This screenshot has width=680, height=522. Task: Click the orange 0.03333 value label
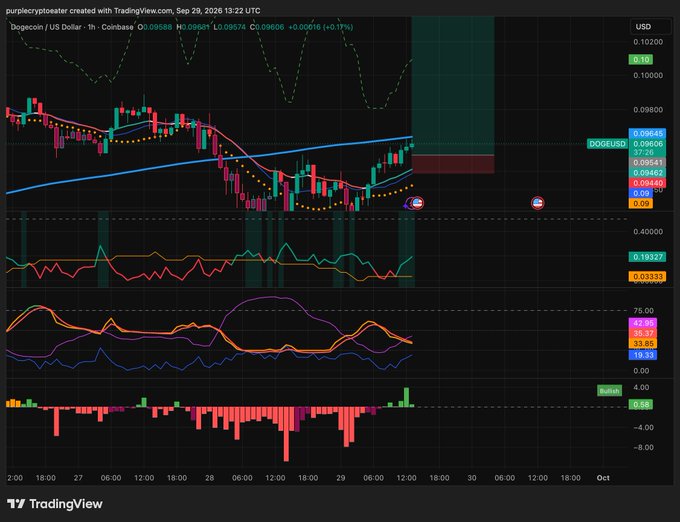pyautogui.click(x=647, y=276)
